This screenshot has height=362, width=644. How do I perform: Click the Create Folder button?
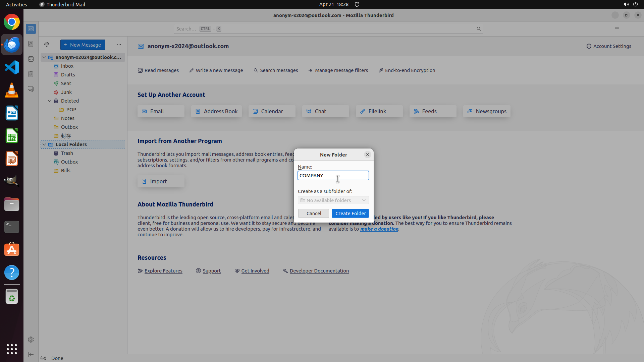click(350, 214)
